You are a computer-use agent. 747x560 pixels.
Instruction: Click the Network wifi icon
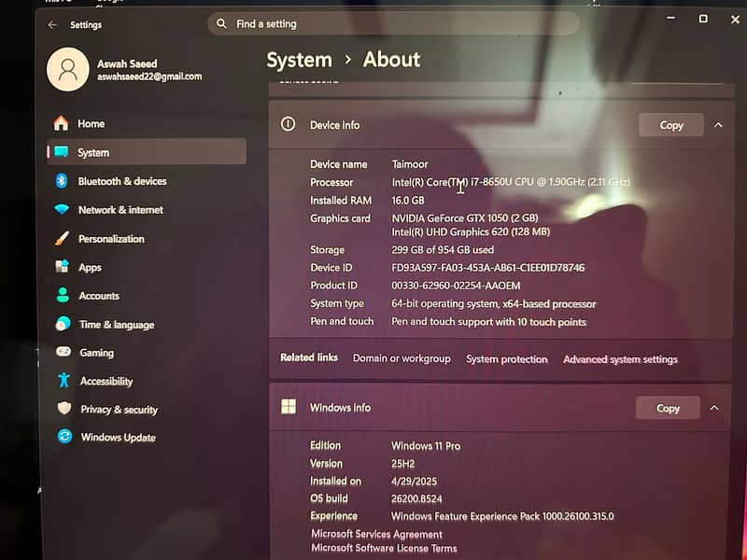click(62, 209)
